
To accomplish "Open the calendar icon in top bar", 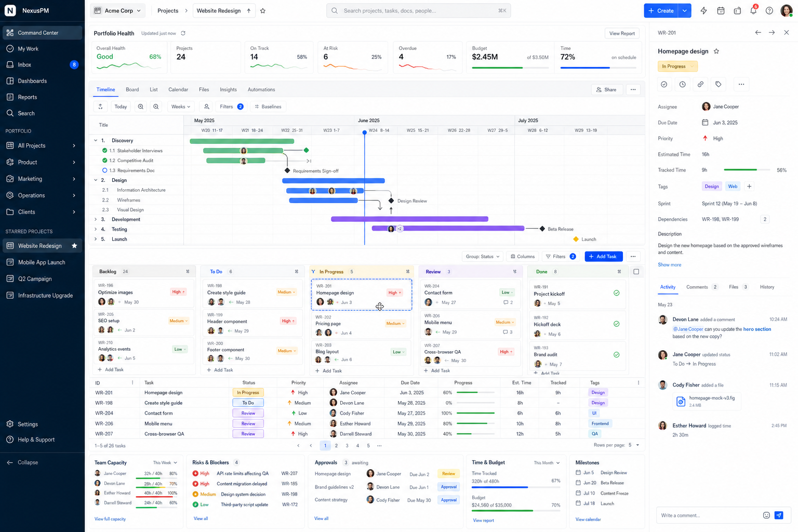I will pos(721,10).
